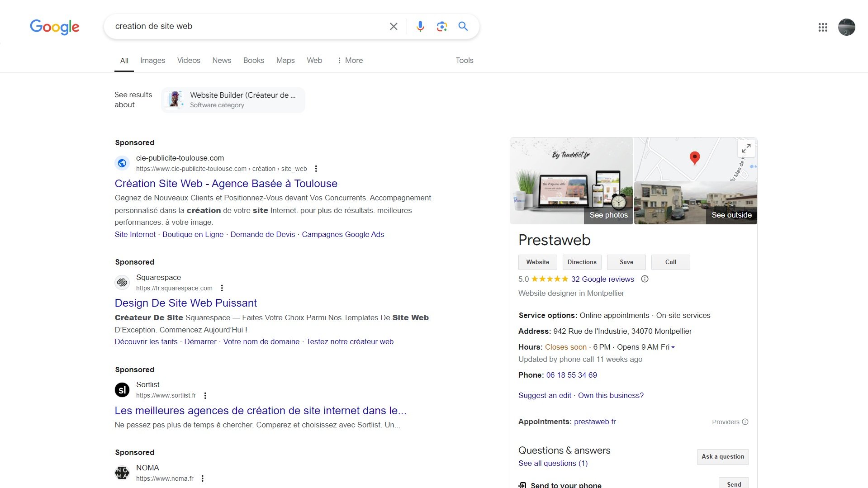Click Découvrir les tarifs sitelink
This screenshot has height=488, width=868.
pos(146,342)
